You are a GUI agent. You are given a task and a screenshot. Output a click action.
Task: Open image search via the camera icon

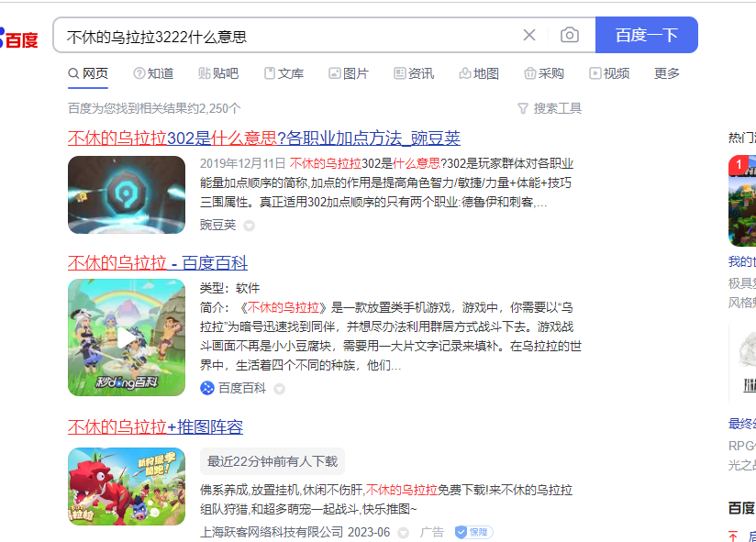(x=570, y=35)
